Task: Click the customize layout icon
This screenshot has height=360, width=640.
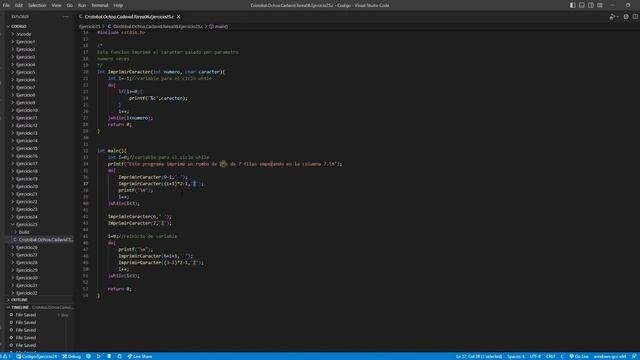Action: coord(600,5)
